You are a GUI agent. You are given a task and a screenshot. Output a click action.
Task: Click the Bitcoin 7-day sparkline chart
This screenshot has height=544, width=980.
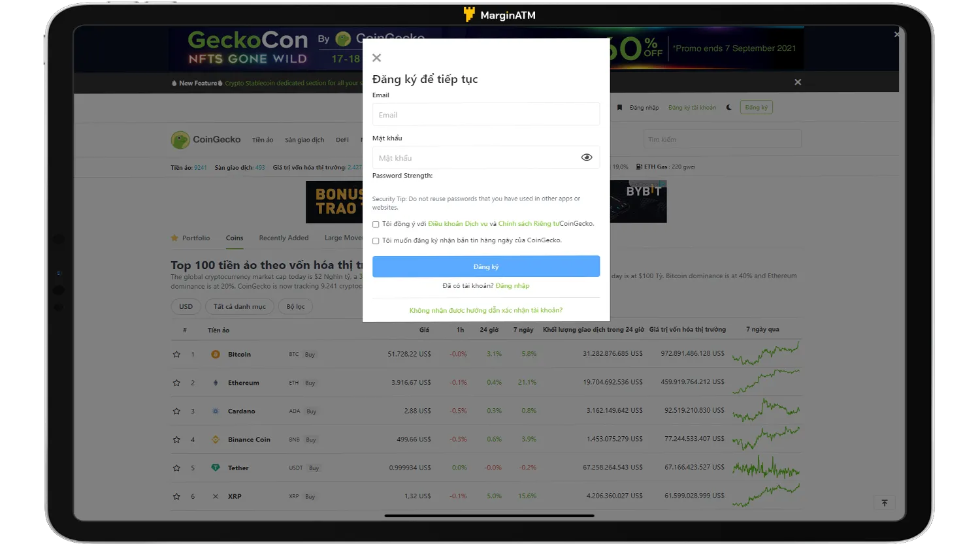pos(766,353)
